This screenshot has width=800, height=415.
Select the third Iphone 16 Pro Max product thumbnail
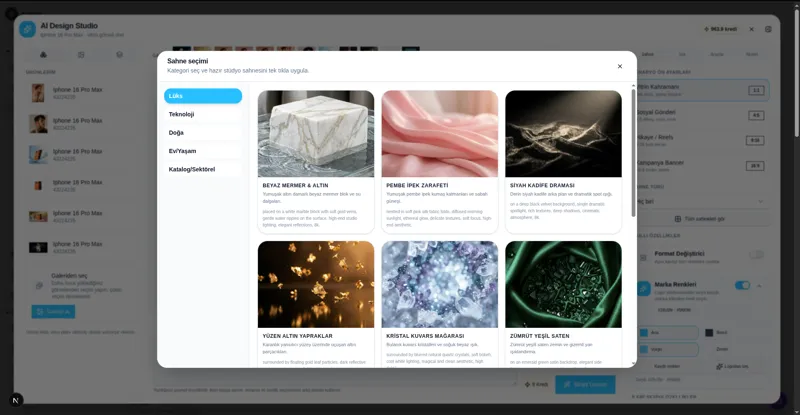click(x=38, y=155)
